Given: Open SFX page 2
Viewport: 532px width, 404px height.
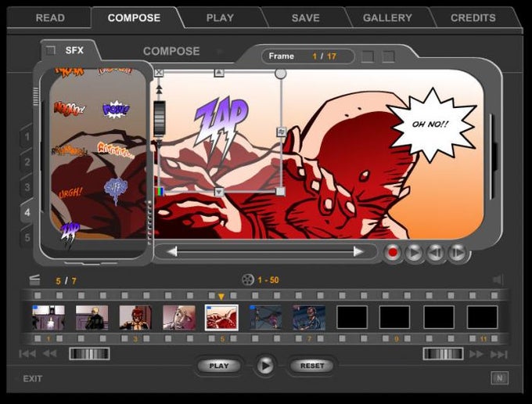Looking at the screenshot, I should click(x=27, y=162).
